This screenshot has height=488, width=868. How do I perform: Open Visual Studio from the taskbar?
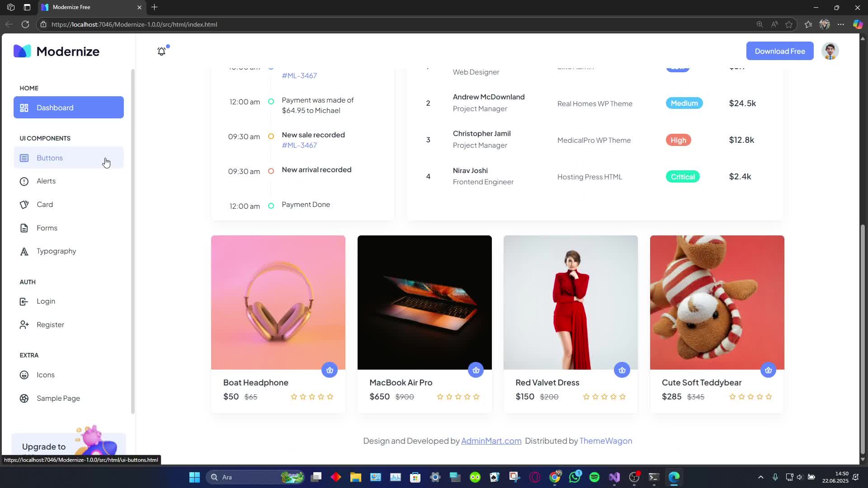point(614,477)
